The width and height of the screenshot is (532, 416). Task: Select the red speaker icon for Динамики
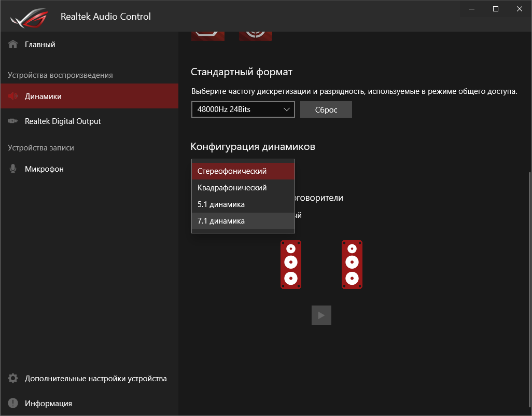click(x=13, y=96)
